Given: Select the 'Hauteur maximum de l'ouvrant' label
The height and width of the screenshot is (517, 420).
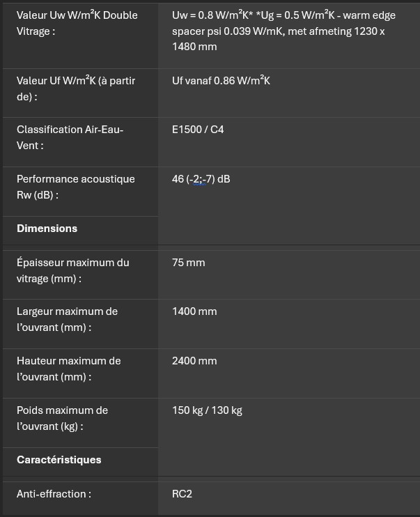Looking at the screenshot, I should 68,369.
